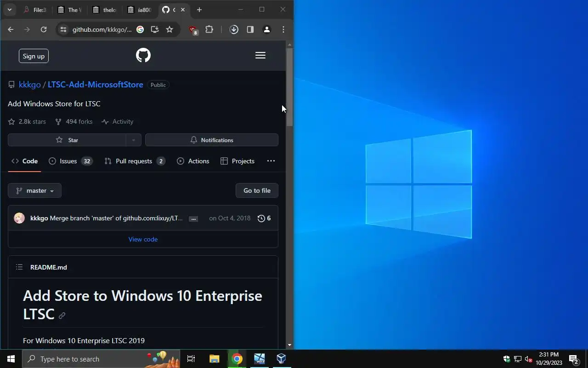588x368 pixels.
Task: Open the notification center icon
Action: click(x=574, y=359)
